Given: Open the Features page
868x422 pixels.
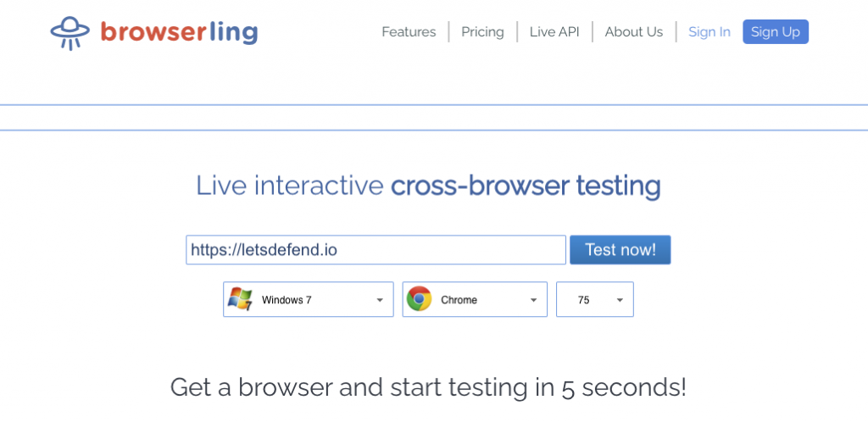Looking at the screenshot, I should coord(409,32).
